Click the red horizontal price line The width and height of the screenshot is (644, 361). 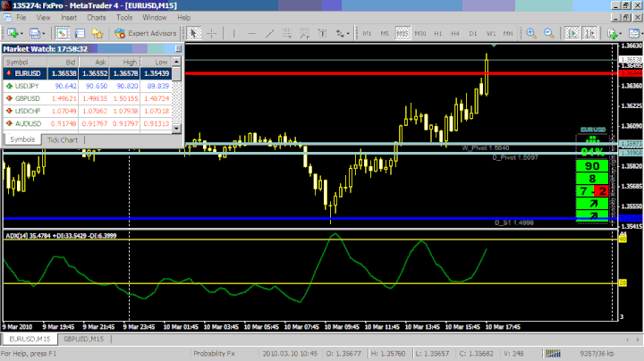pyautogui.click(x=401, y=74)
